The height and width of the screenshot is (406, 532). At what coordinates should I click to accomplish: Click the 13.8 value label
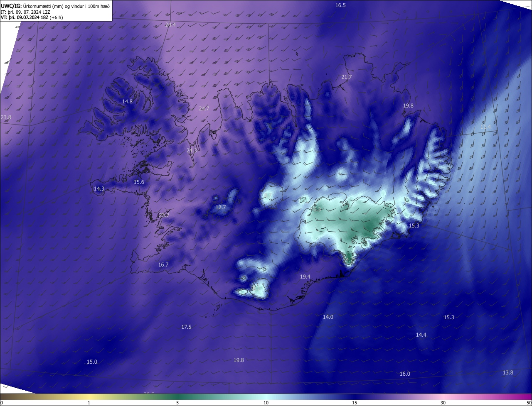coord(508,373)
